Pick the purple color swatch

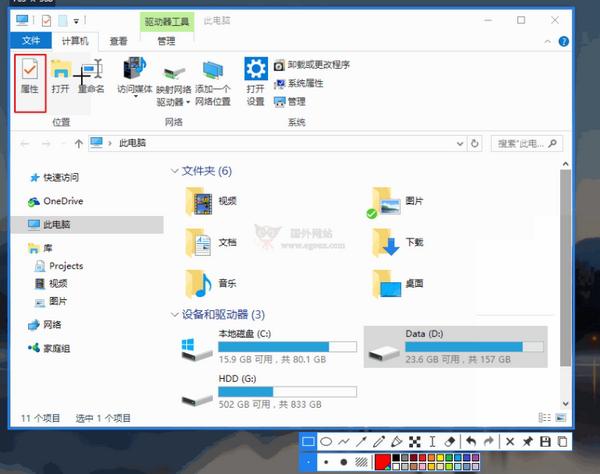tap(475, 458)
